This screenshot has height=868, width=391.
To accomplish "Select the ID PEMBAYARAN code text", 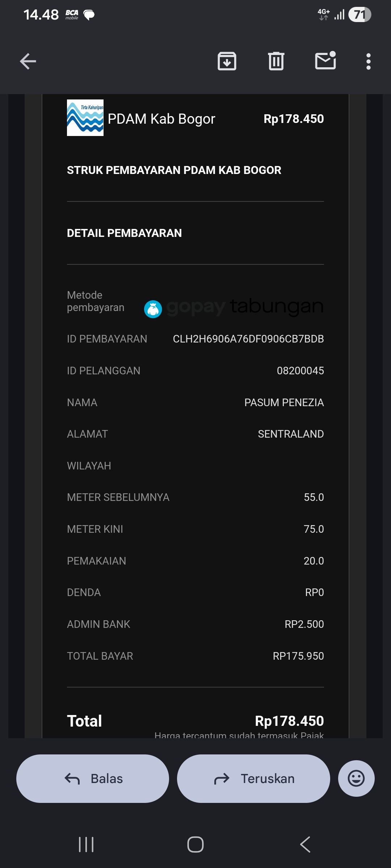I will pyautogui.click(x=248, y=339).
